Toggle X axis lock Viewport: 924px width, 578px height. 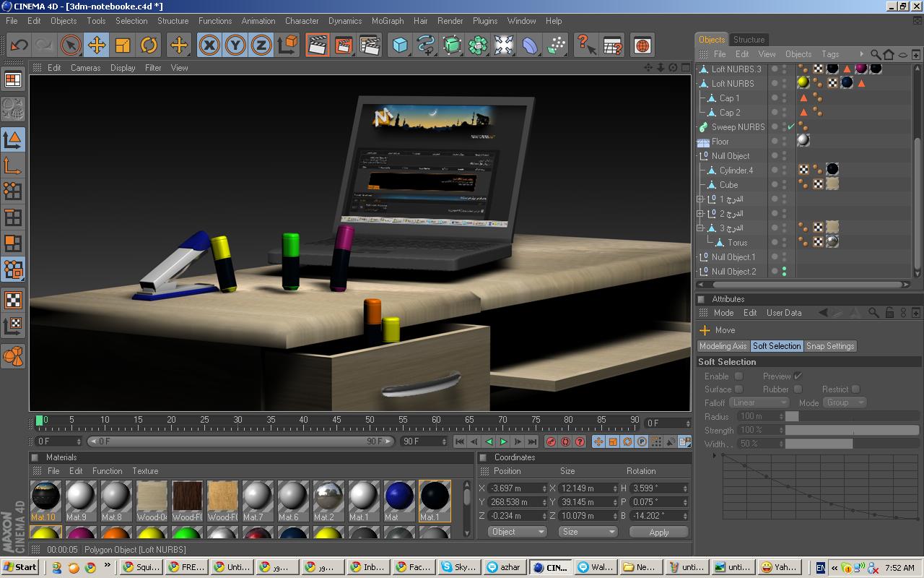(209, 46)
